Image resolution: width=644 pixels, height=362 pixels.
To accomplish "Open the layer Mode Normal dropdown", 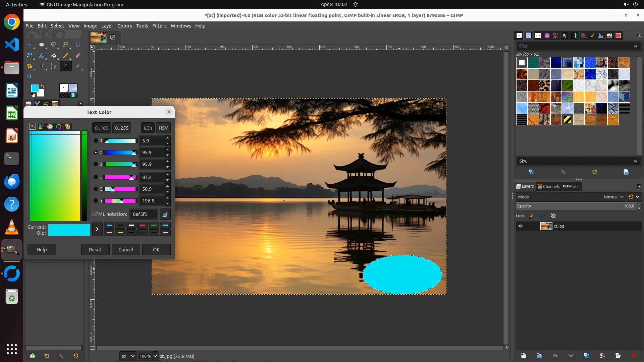I will coord(613,197).
